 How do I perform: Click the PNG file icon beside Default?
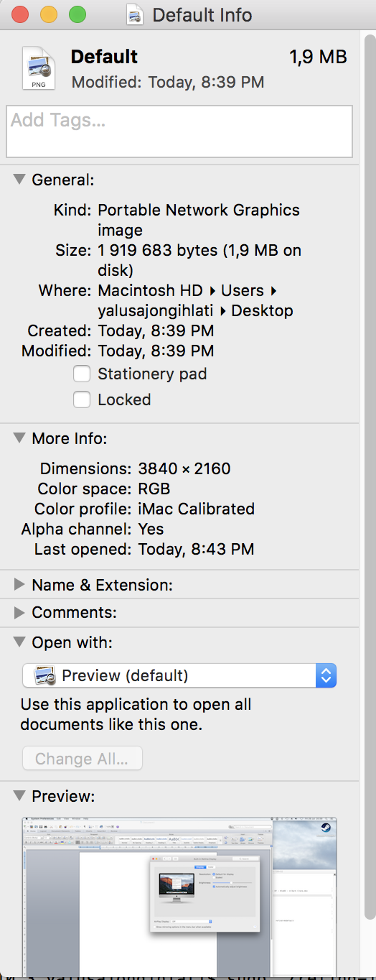[x=38, y=68]
